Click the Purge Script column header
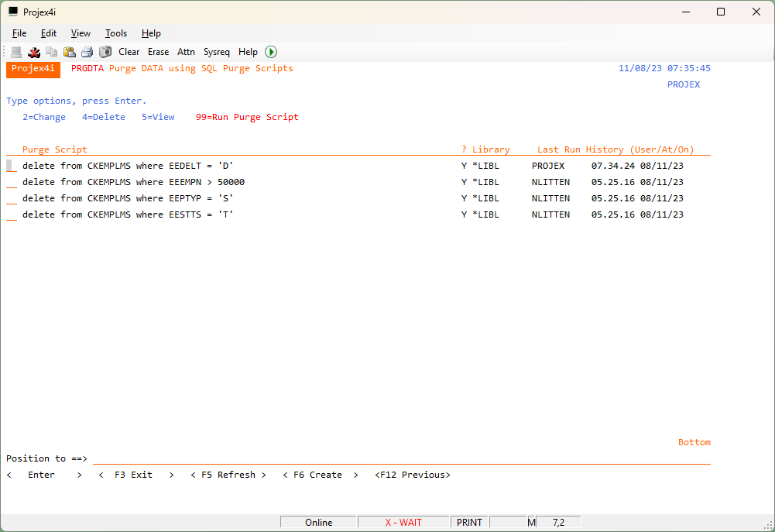Viewport: 775px width, 532px height. pyautogui.click(x=54, y=149)
